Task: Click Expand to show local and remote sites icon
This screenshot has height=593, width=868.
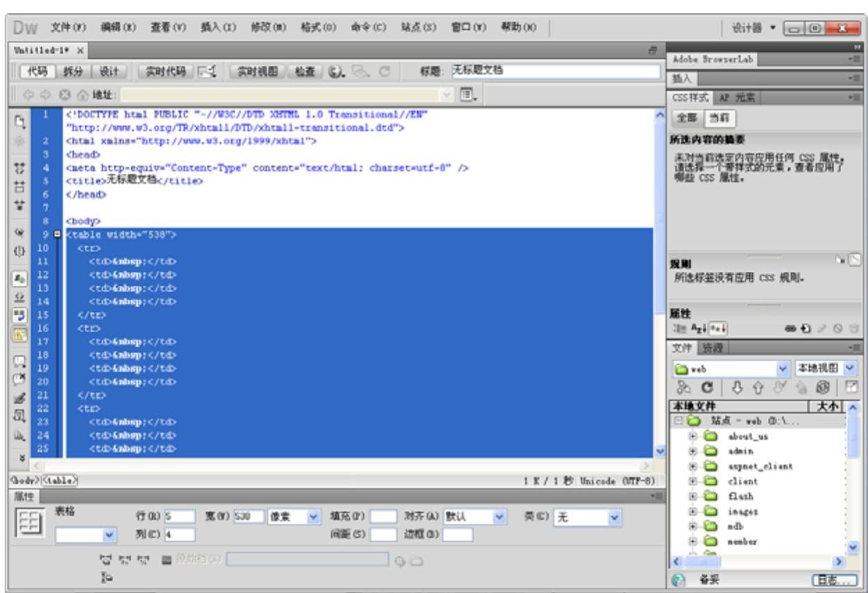Action: tap(851, 387)
